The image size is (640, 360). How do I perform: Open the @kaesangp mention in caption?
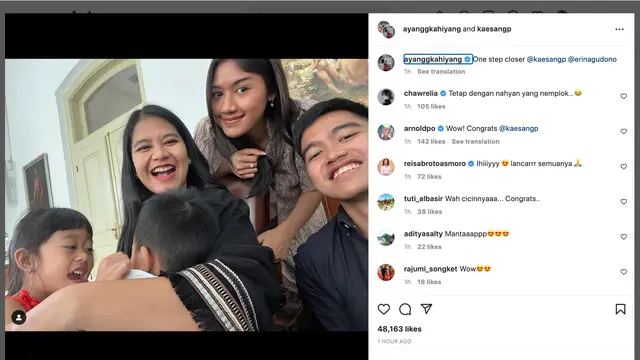tap(546, 59)
